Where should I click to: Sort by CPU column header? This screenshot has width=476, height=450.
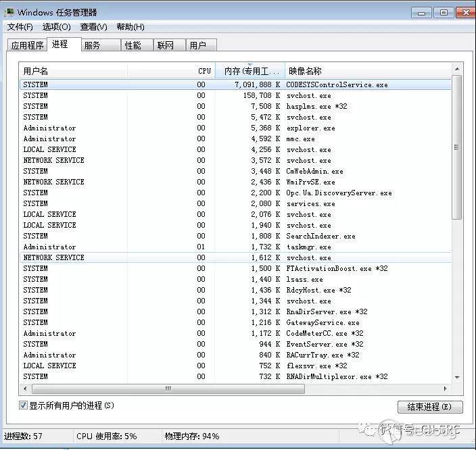coord(171,71)
